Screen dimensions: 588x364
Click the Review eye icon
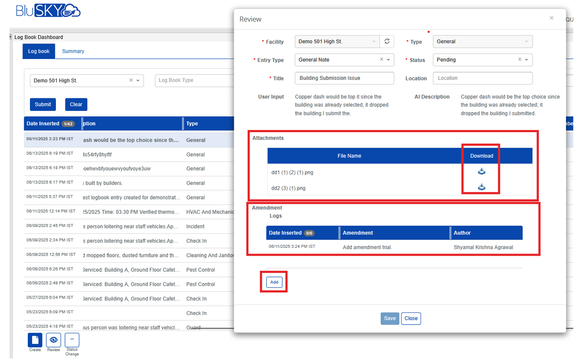click(54, 340)
